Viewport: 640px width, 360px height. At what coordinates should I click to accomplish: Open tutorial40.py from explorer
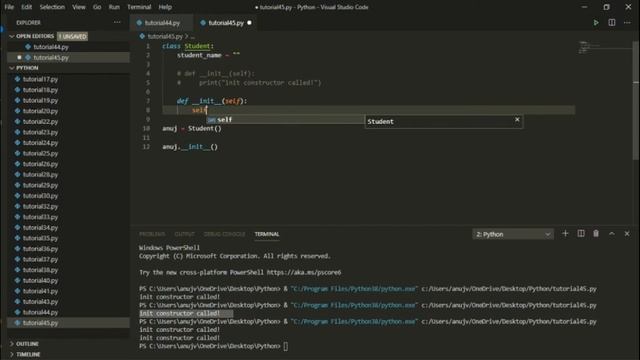pyautogui.click(x=40, y=280)
